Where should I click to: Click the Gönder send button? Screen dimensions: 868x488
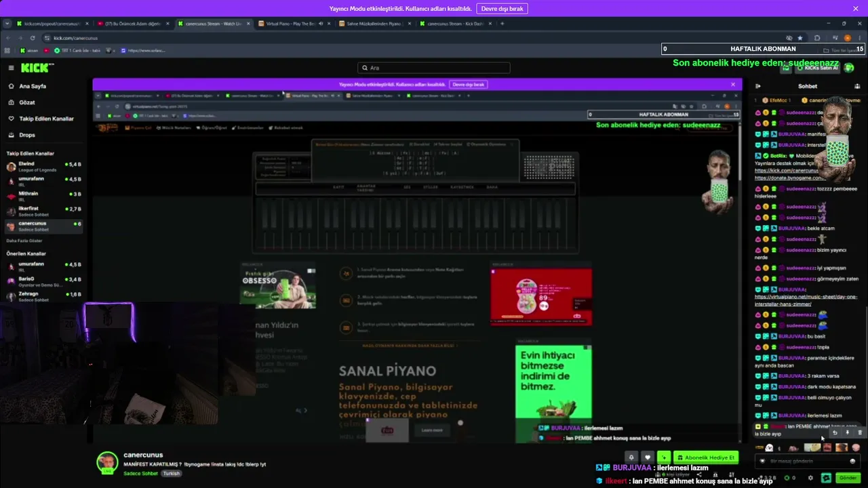tap(848, 478)
